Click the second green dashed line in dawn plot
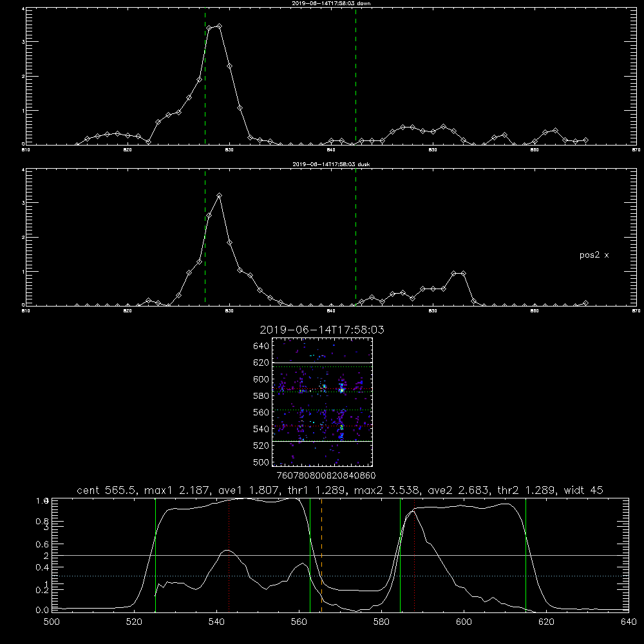The image size is (644, 644). [x=355, y=76]
